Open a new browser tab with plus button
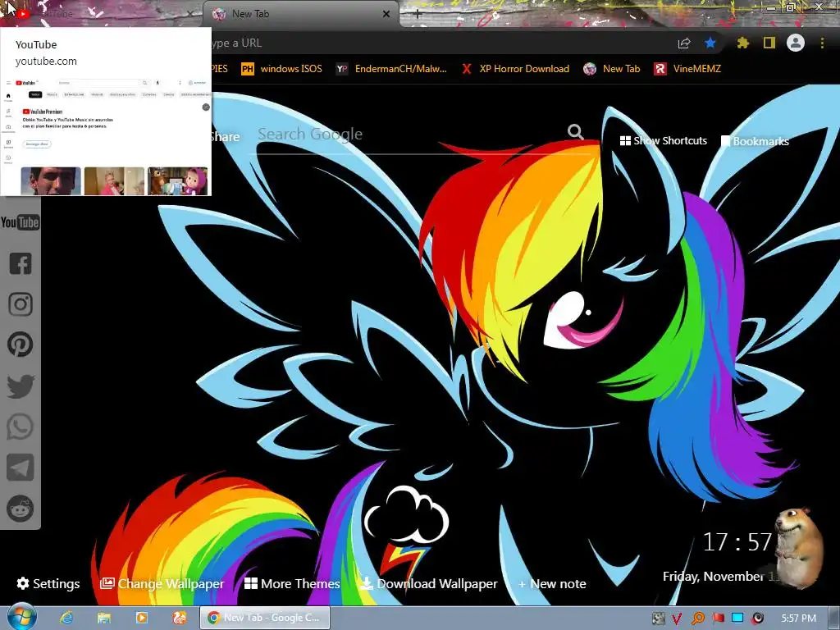Screen dimensions: 840x630 click(418, 15)
